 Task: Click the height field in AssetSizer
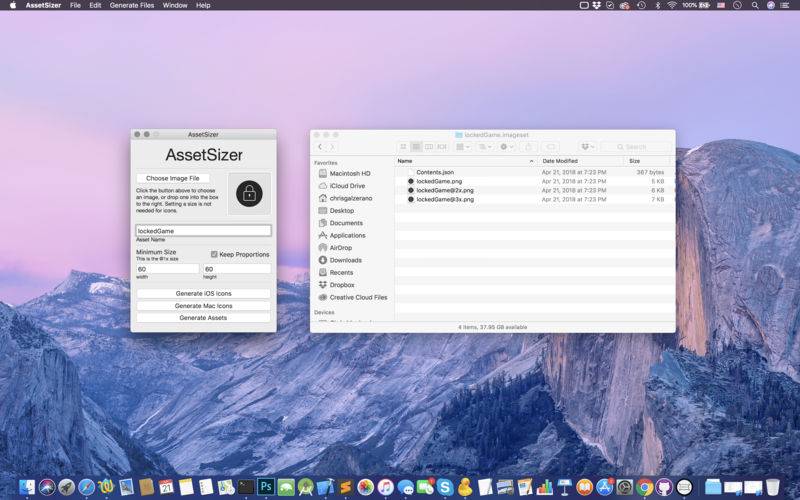(237, 269)
